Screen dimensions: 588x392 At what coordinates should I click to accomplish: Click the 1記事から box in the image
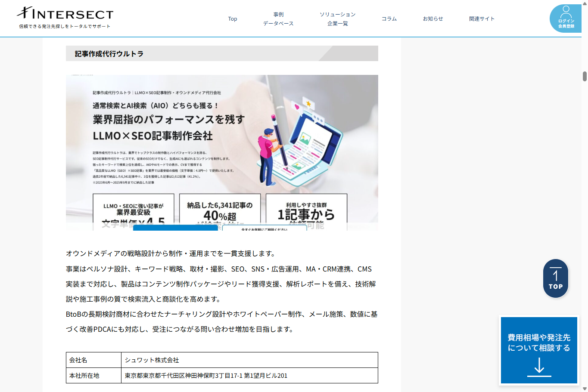pyautogui.click(x=306, y=211)
